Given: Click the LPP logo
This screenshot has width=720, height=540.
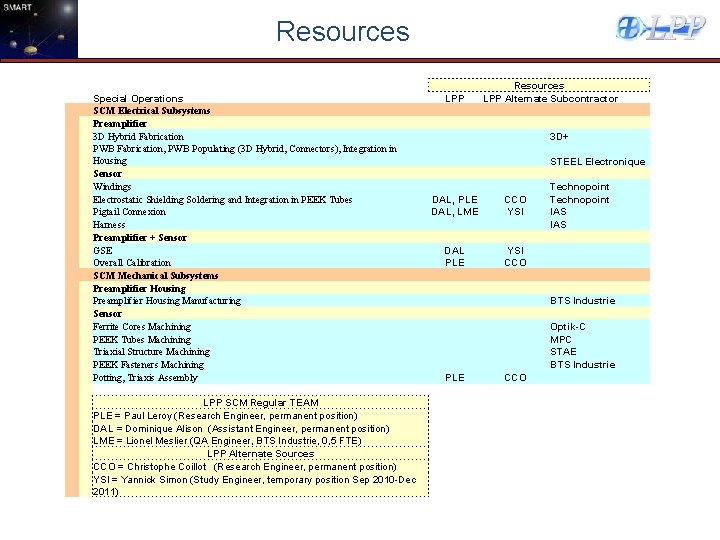Looking at the screenshot, I should (x=660, y=28).
